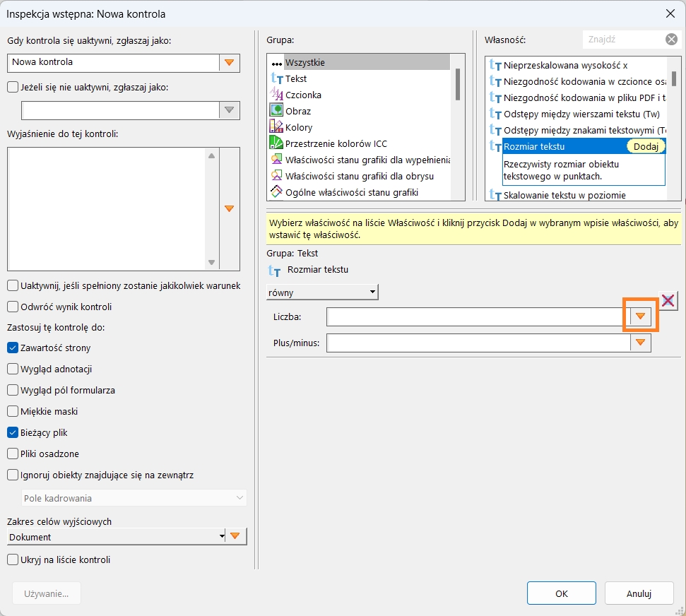Select the Wszystkie group icon
The height and width of the screenshot is (616, 686).
(276, 63)
